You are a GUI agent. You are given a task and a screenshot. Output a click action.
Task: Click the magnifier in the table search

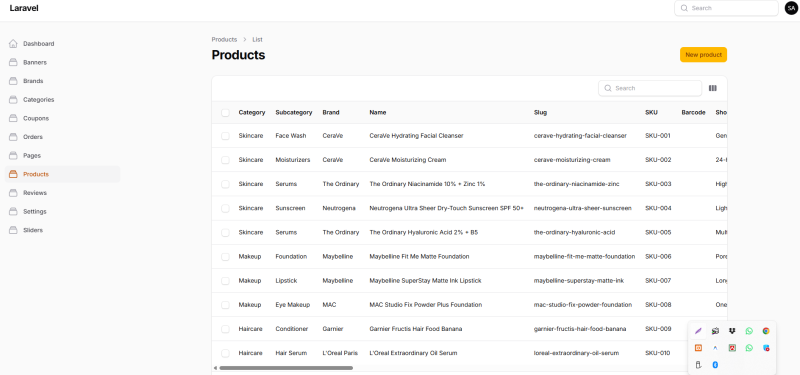coord(608,88)
